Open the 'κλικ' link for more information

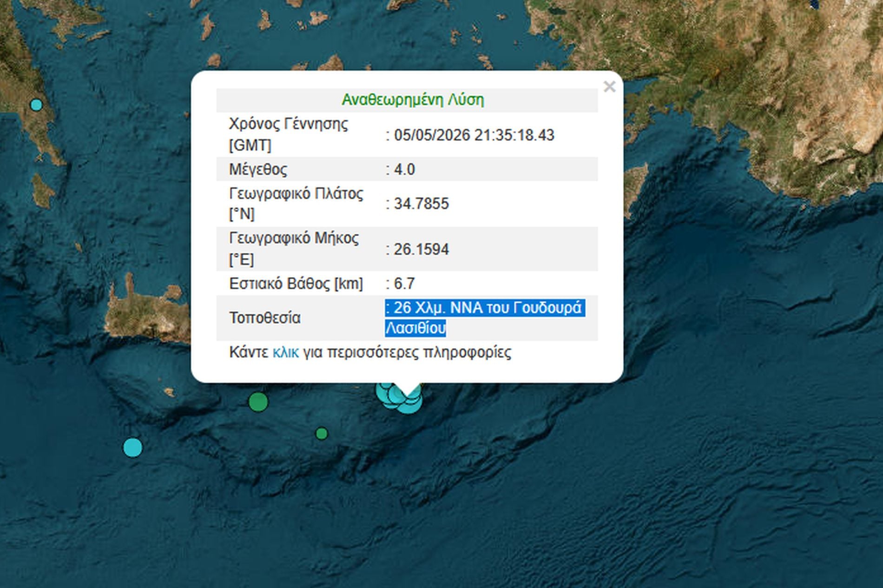click(x=285, y=352)
